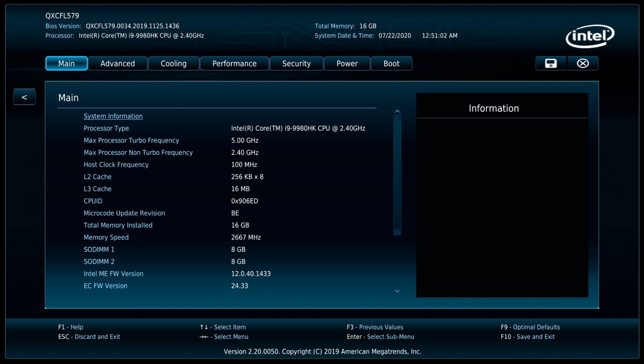
Task: Select Host Clock Frequency label
Action: click(116, 165)
